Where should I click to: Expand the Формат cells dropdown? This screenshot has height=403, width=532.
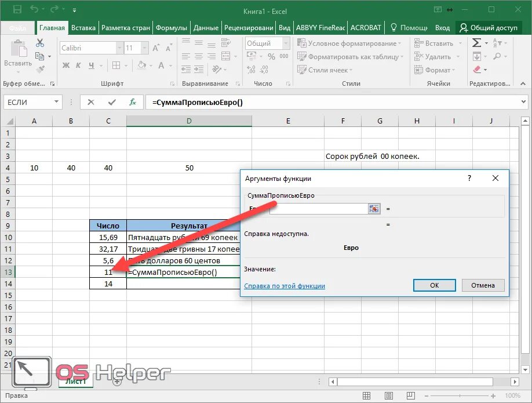[x=453, y=70]
